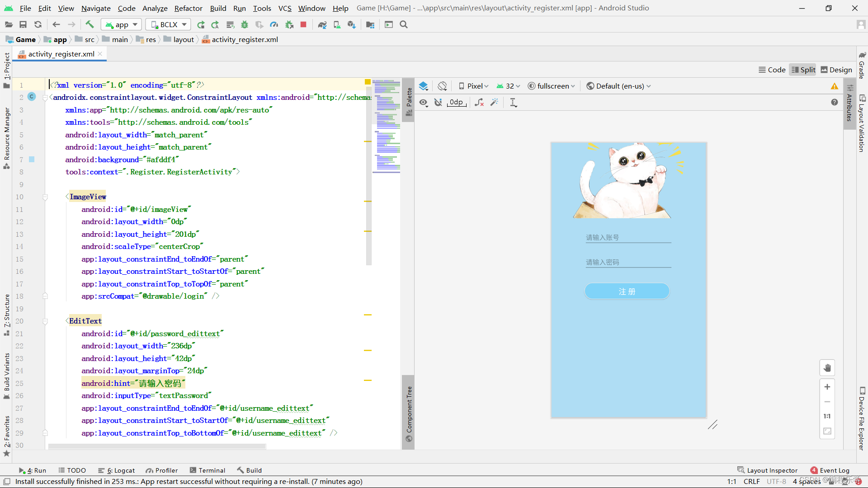Image resolution: width=868 pixels, height=488 pixels.
Task: Click the Debug app bug icon
Action: point(245,24)
